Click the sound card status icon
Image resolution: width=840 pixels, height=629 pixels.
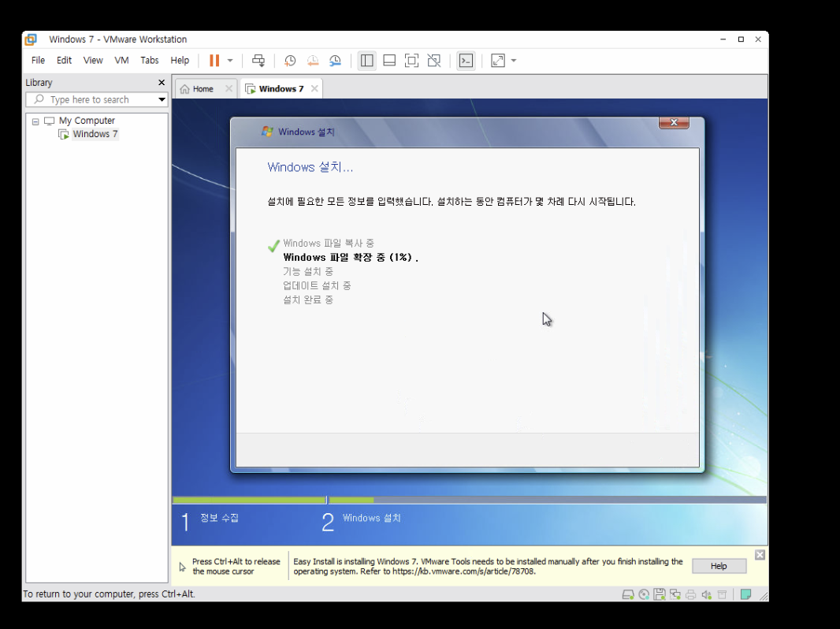pos(707,594)
